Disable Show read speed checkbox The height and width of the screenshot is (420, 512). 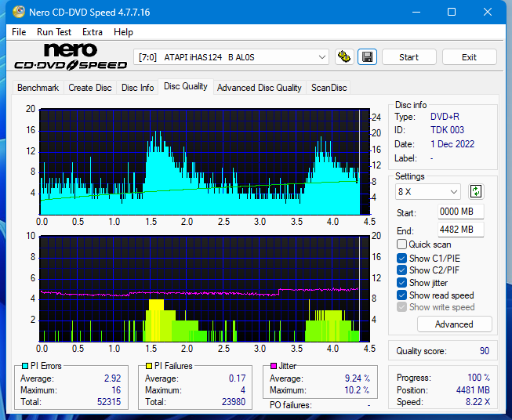pyautogui.click(x=401, y=295)
